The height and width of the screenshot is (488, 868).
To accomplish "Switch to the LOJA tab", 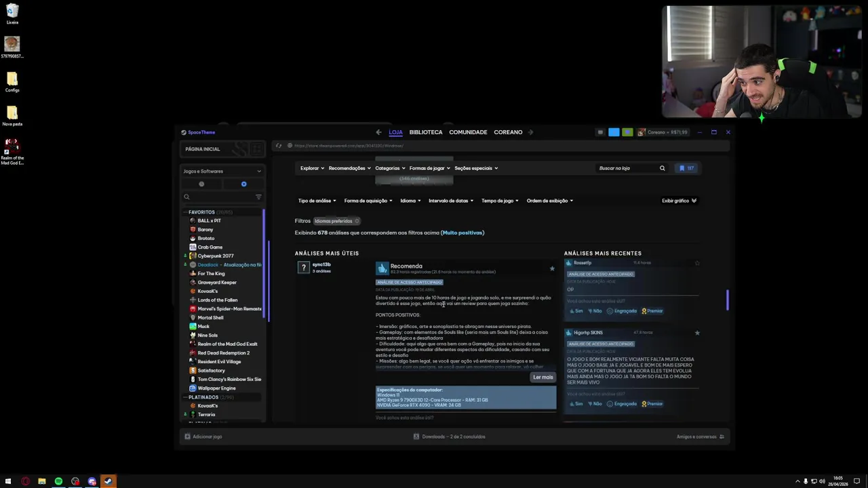I will [396, 132].
